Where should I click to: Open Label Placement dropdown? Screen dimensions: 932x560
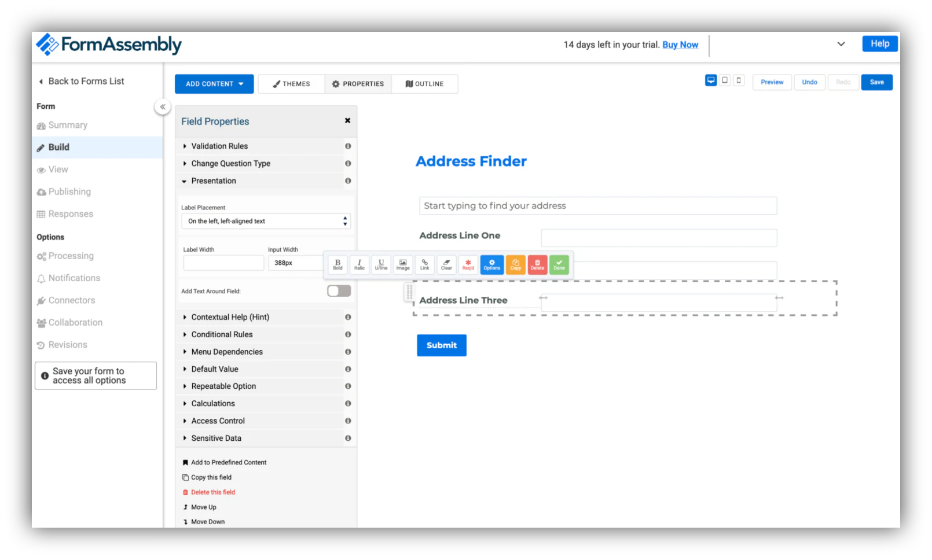point(266,221)
